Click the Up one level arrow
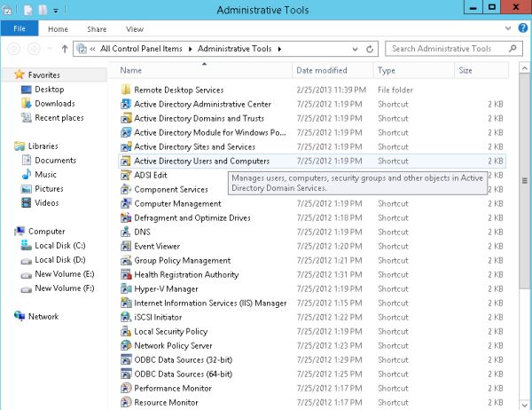This screenshot has height=410, width=532. [64, 49]
